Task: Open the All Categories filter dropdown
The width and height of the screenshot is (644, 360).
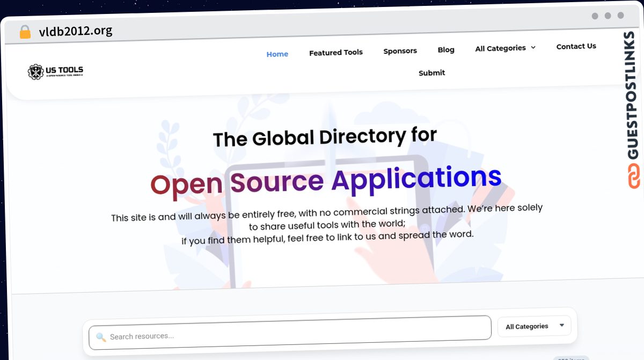Action: 535,326
